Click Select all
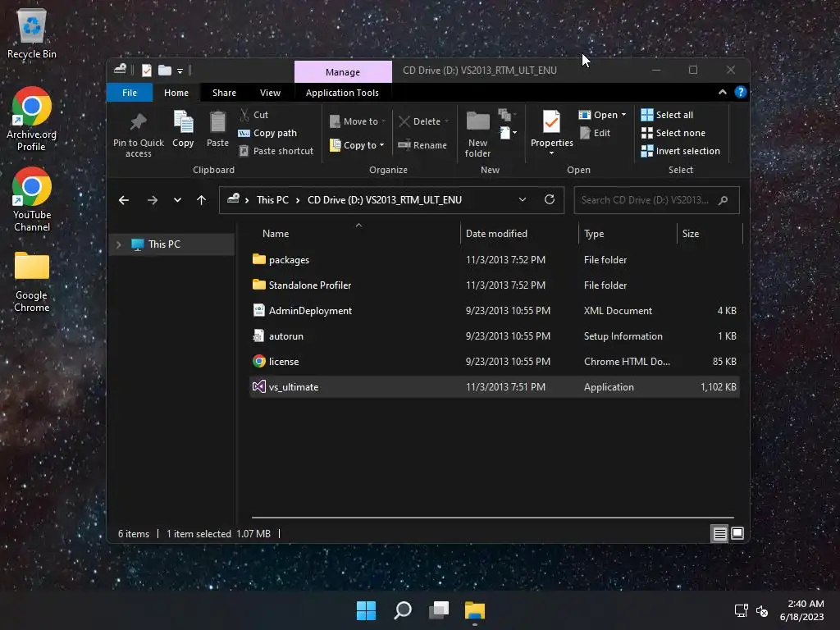Viewport: 840px width, 630px height. pos(667,115)
